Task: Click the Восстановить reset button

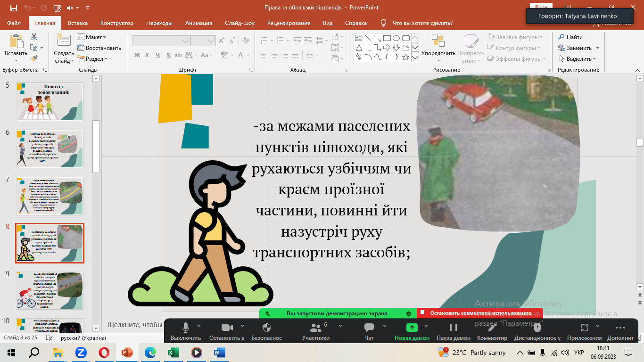Action: pos(103,48)
